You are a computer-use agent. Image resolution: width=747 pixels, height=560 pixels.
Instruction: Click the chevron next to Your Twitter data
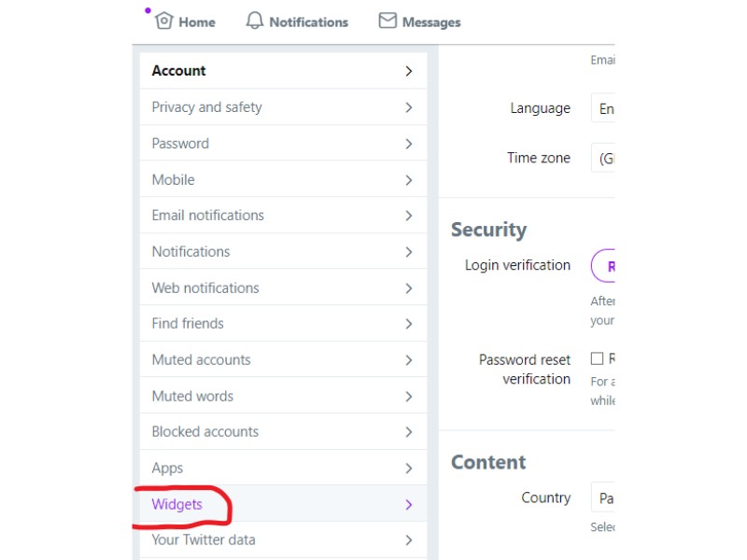[x=409, y=540]
